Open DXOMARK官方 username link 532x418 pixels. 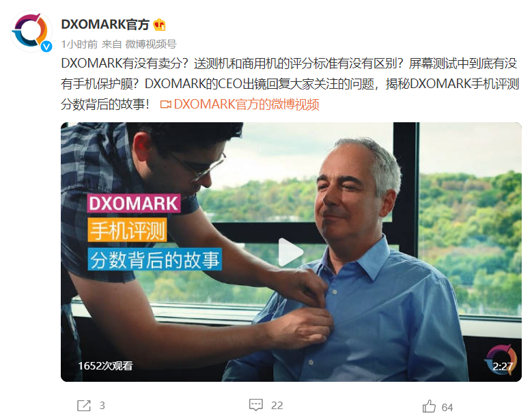pyautogui.click(x=105, y=25)
